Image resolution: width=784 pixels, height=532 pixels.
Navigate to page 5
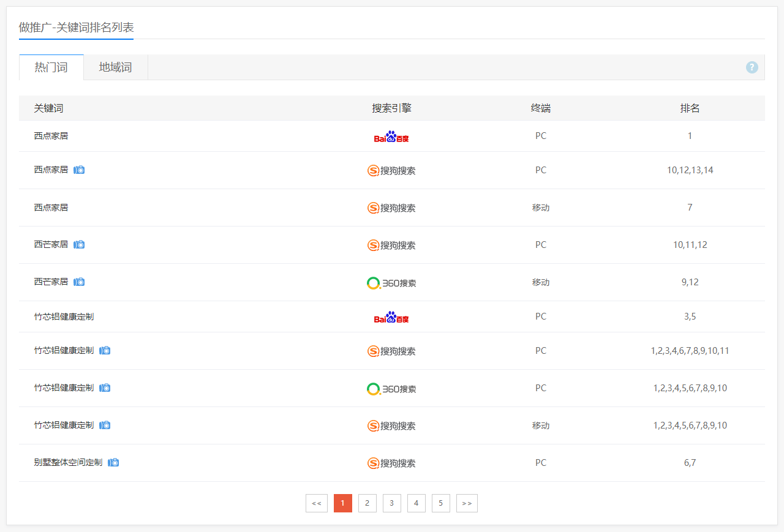[440, 503]
